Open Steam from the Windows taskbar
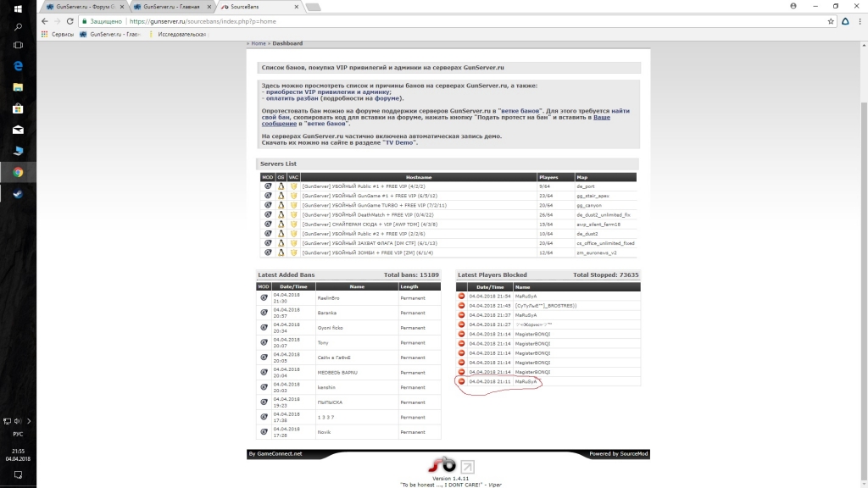The width and height of the screenshot is (868, 488). click(x=18, y=193)
